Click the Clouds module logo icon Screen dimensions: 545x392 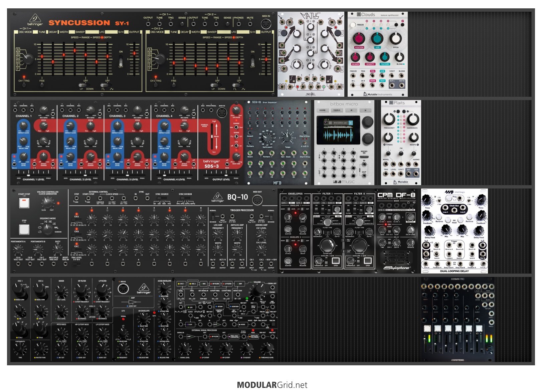[x=359, y=15]
